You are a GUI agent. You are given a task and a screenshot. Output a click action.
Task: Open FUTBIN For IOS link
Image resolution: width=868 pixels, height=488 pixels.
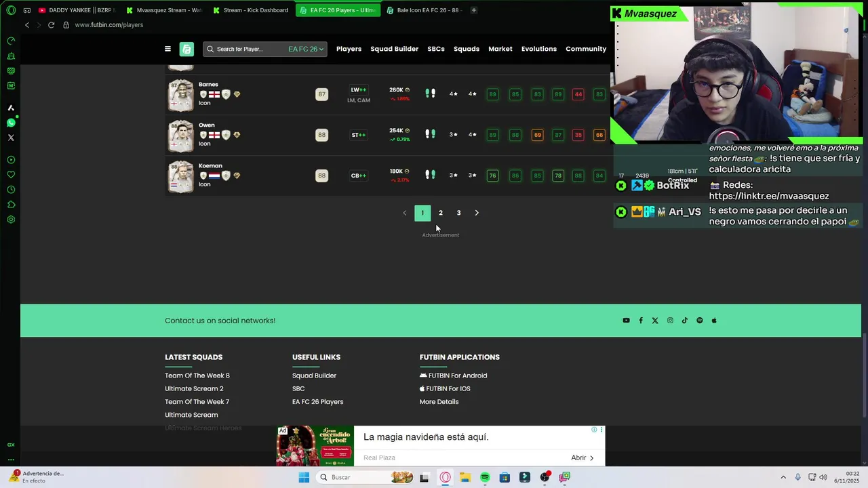[x=445, y=388]
